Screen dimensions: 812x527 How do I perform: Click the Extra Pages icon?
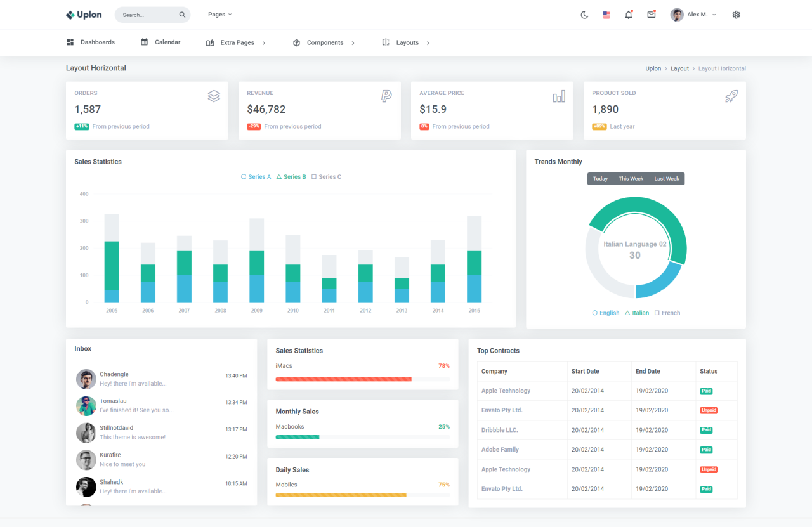point(210,42)
